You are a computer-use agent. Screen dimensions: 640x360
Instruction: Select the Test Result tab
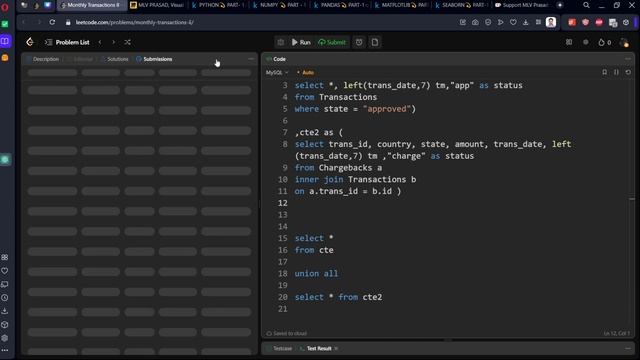pyautogui.click(x=316, y=349)
